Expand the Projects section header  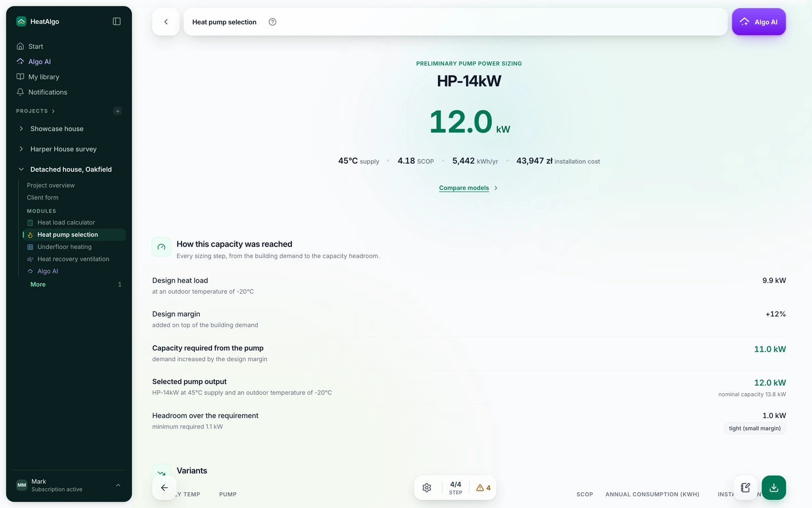pyautogui.click(x=36, y=111)
